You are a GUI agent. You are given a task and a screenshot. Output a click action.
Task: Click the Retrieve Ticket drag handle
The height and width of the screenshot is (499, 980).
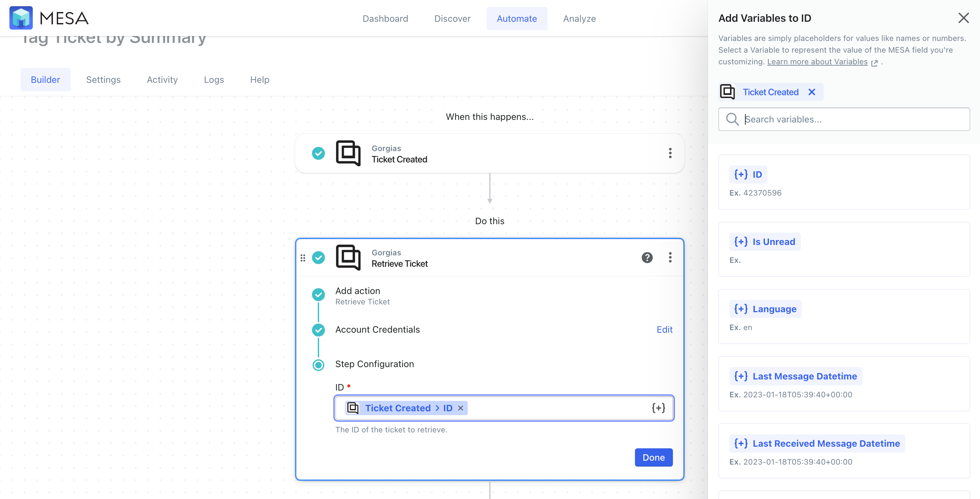coord(303,258)
